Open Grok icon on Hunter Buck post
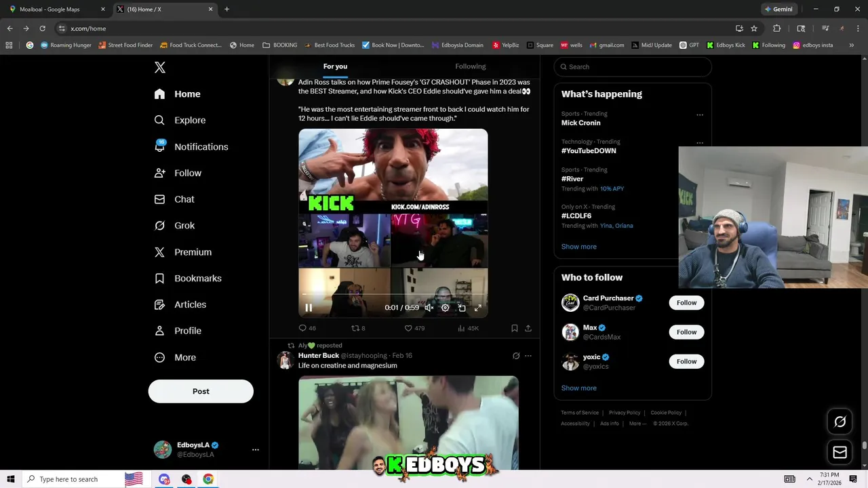The image size is (868, 488). click(x=516, y=356)
